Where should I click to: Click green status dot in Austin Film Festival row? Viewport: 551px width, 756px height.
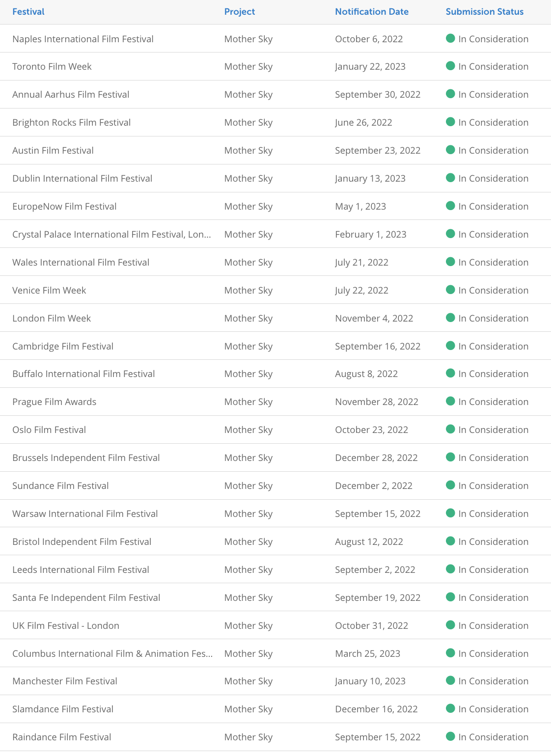pos(450,150)
